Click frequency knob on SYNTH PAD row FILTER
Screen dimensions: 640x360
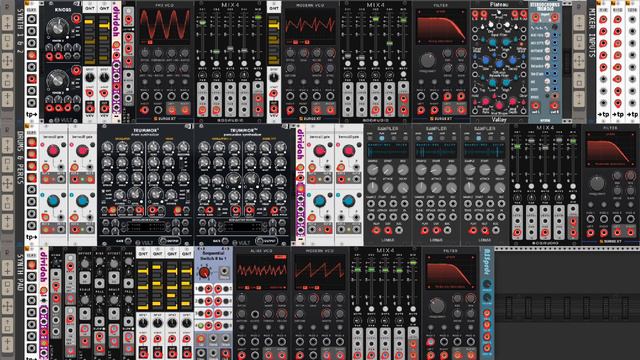click(x=436, y=306)
